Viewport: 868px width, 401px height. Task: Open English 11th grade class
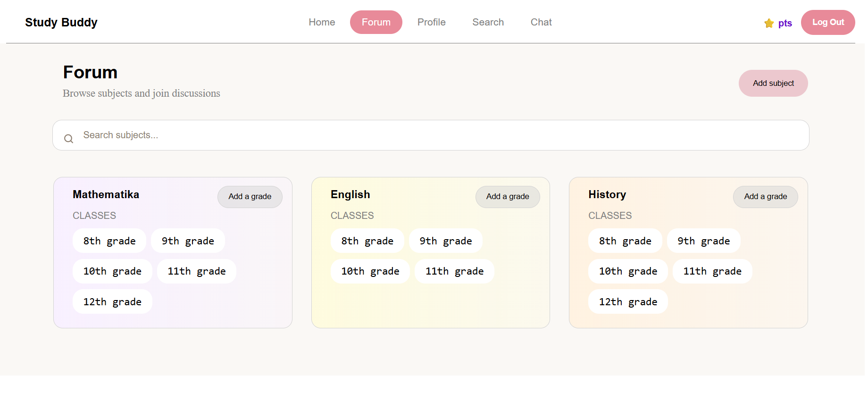454,271
